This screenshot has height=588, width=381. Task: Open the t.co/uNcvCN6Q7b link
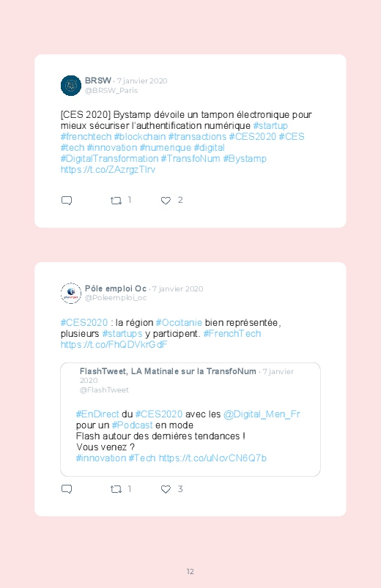212,458
